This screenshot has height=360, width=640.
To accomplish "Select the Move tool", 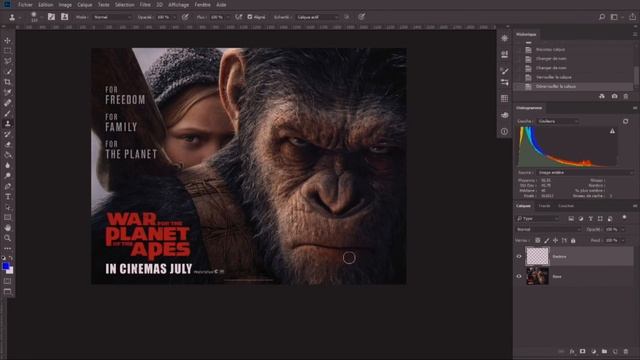I will 7,40.
